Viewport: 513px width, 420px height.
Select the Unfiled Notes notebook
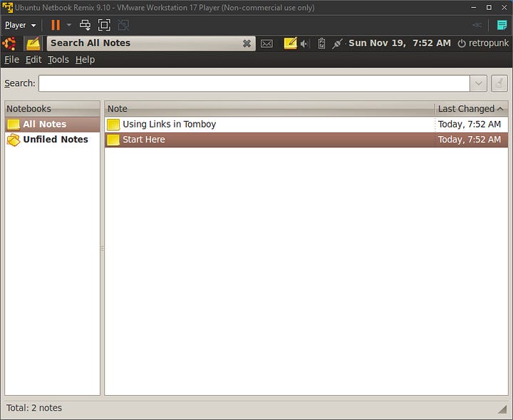pos(52,140)
